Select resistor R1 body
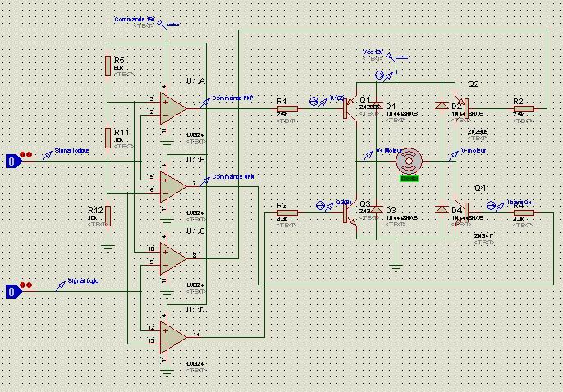563x392 pixels. (287, 108)
